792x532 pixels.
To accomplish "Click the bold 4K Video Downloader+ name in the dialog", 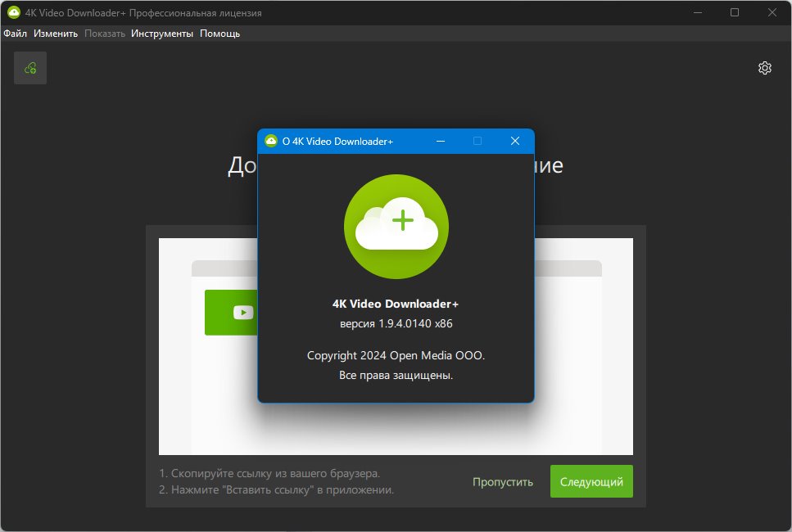I will (x=396, y=304).
